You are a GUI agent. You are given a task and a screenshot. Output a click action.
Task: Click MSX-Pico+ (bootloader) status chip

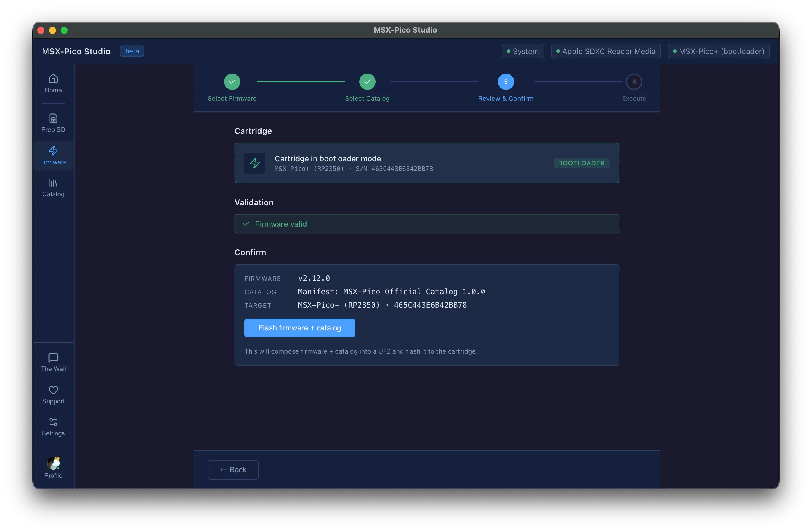tap(719, 51)
